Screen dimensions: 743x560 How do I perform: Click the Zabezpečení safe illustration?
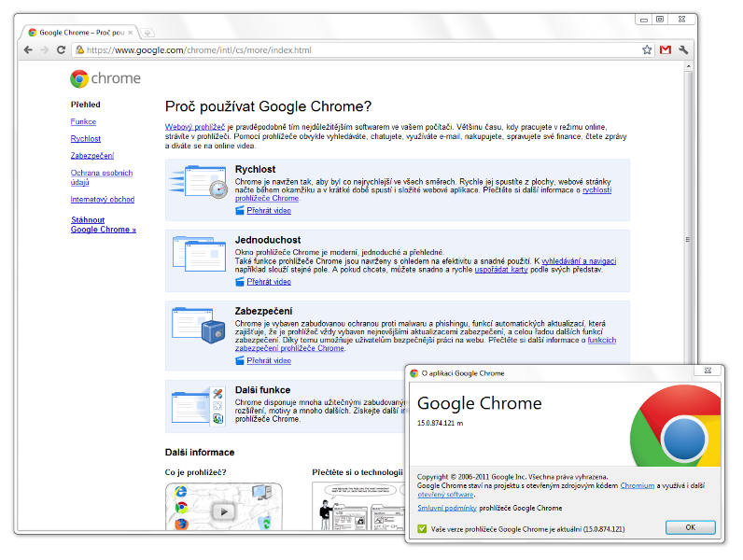coord(199,325)
